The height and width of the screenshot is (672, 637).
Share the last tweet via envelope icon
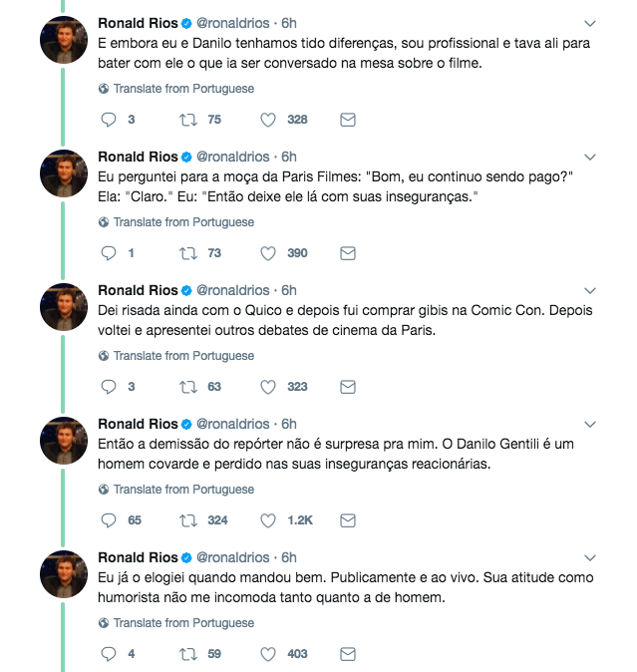[348, 654]
